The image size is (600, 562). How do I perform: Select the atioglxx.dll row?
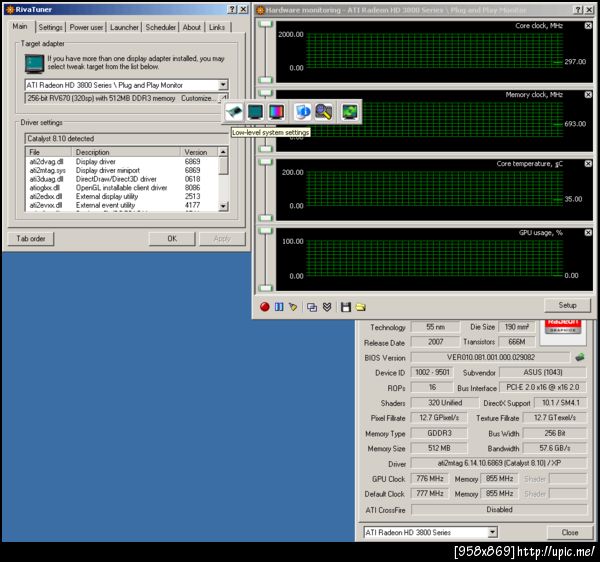[x=122, y=187]
